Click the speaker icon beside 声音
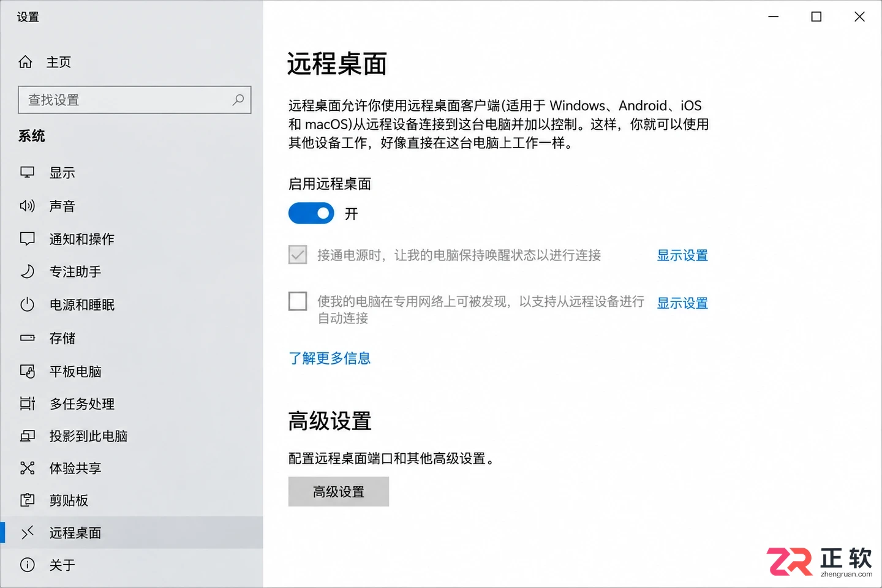The height and width of the screenshot is (588, 882). 28,206
